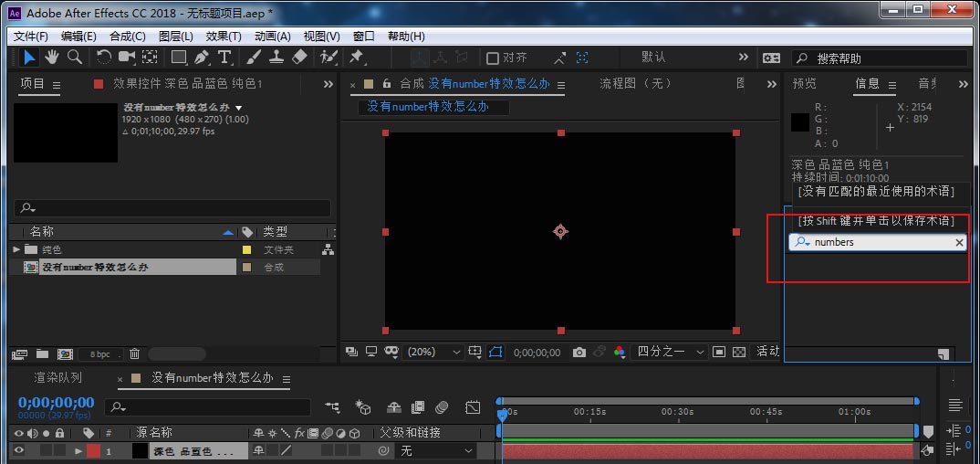The width and height of the screenshot is (980, 464).
Task: Select the Hand tool in toolbar
Action: point(52,58)
